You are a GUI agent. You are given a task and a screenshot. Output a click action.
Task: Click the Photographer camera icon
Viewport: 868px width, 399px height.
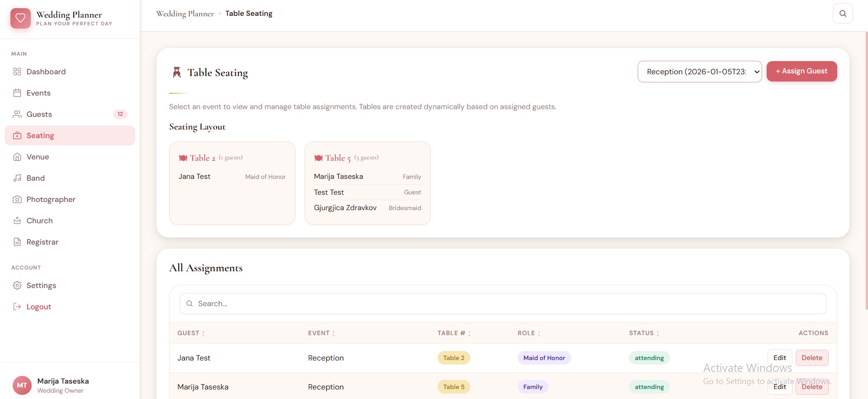point(17,199)
